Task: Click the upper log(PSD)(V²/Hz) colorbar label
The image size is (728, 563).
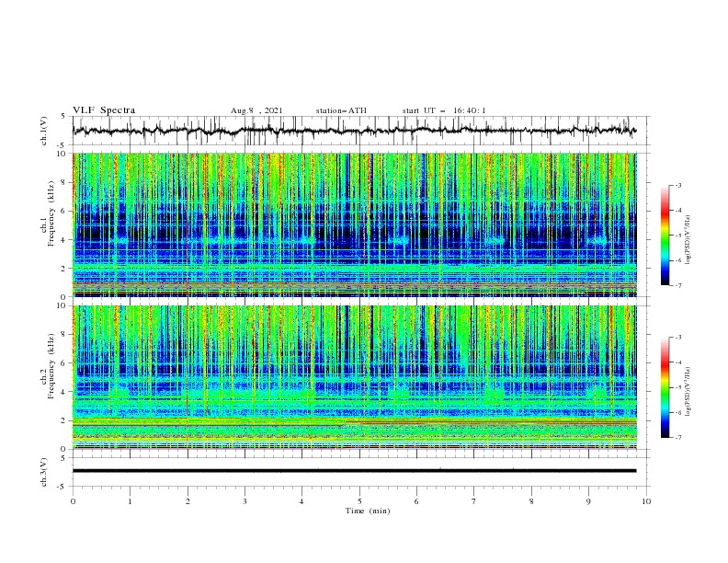Action: point(688,240)
